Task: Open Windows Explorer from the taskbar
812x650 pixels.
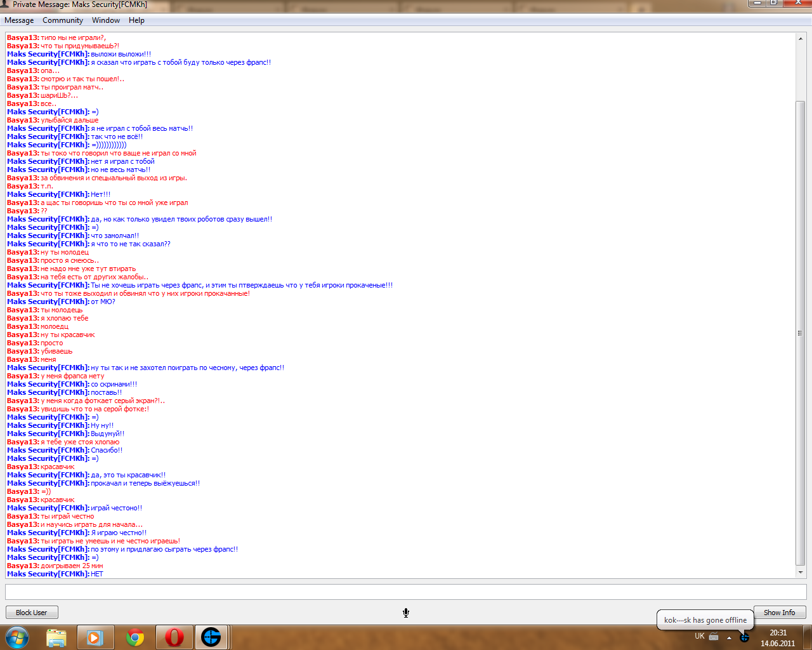Action: tap(56, 637)
